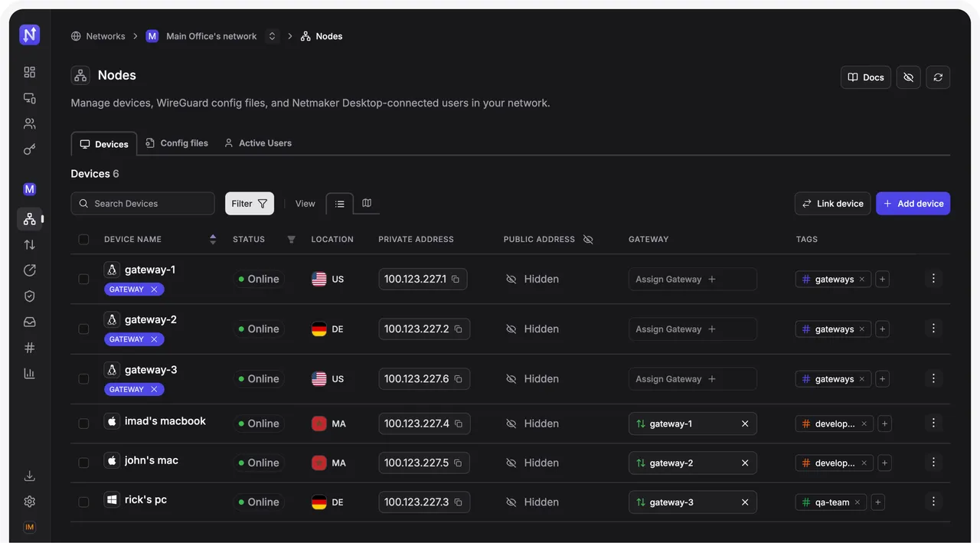Click the Filter button
The width and height of the screenshot is (980, 543).
[x=250, y=204]
